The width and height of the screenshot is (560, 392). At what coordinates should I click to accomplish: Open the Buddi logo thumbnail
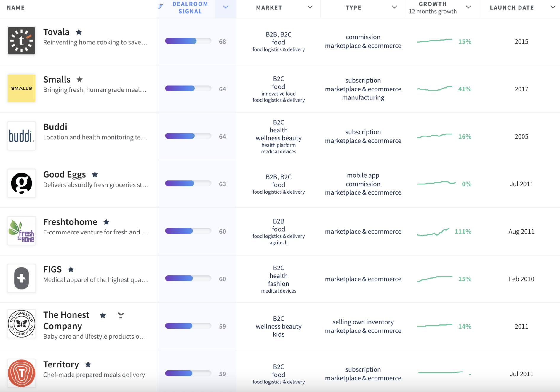coord(21,136)
